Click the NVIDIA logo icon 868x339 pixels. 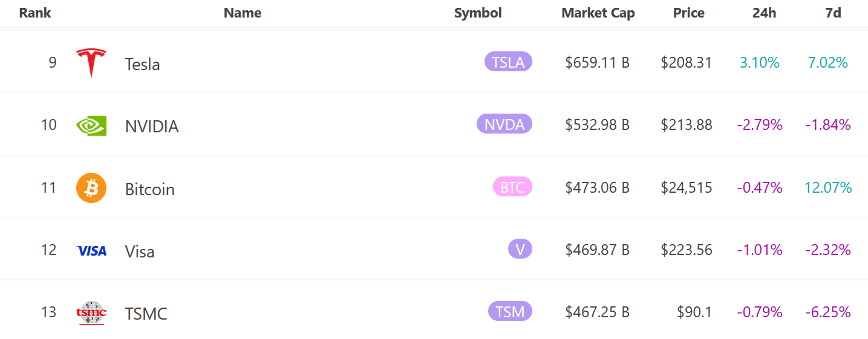[91, 125]
